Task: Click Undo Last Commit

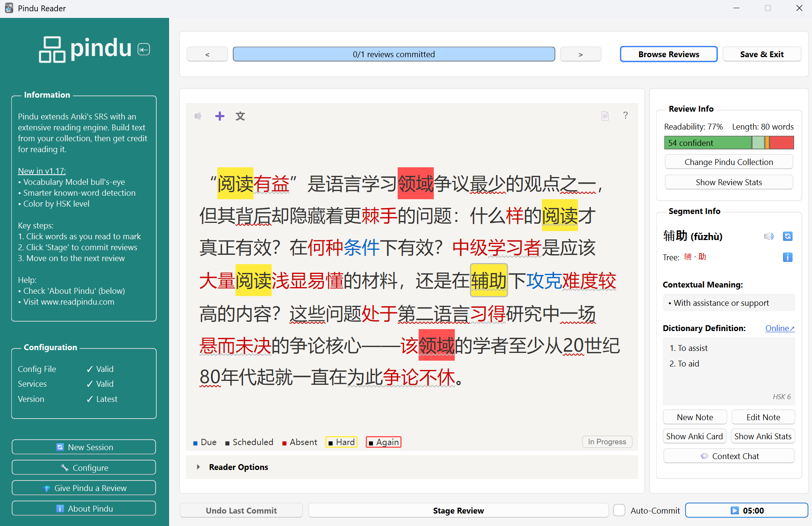Action: point(241,510)
